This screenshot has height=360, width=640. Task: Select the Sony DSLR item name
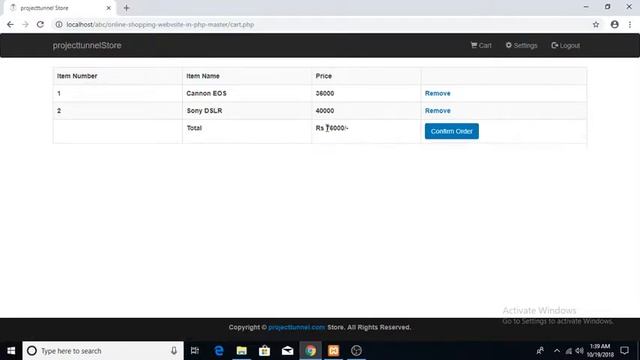[204, 111]
